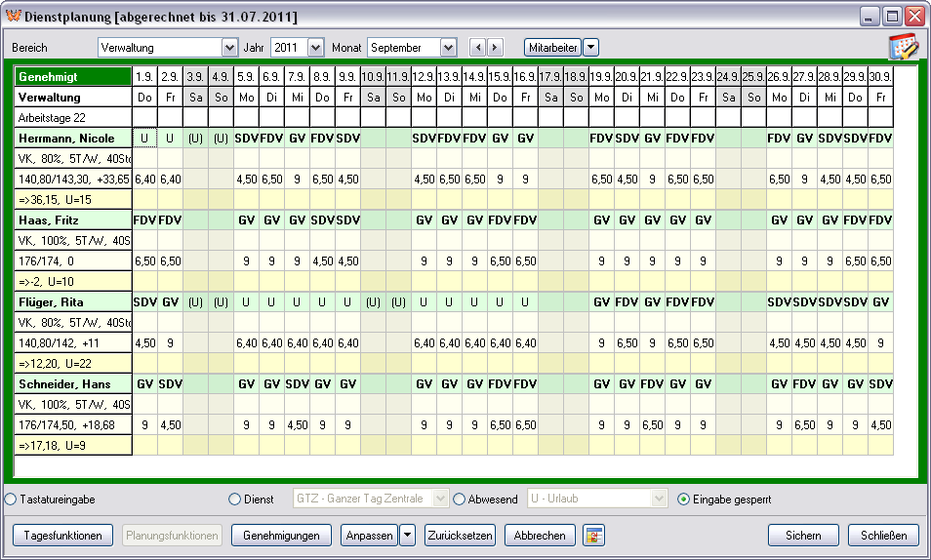Select the Abwesend radio button
The width and height of the screenshot is (931, 560).
459,500
